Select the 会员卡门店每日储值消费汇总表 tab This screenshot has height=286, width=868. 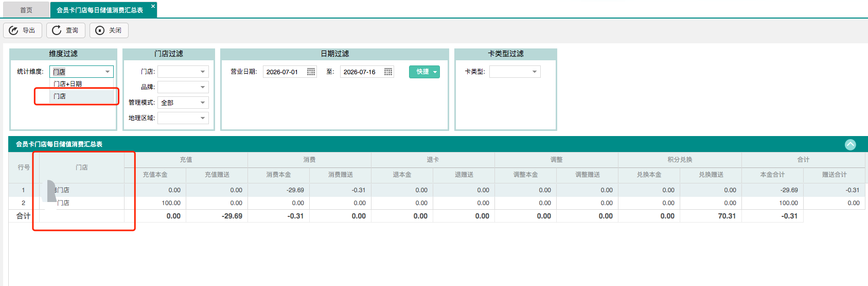click(x=100, y=10)
